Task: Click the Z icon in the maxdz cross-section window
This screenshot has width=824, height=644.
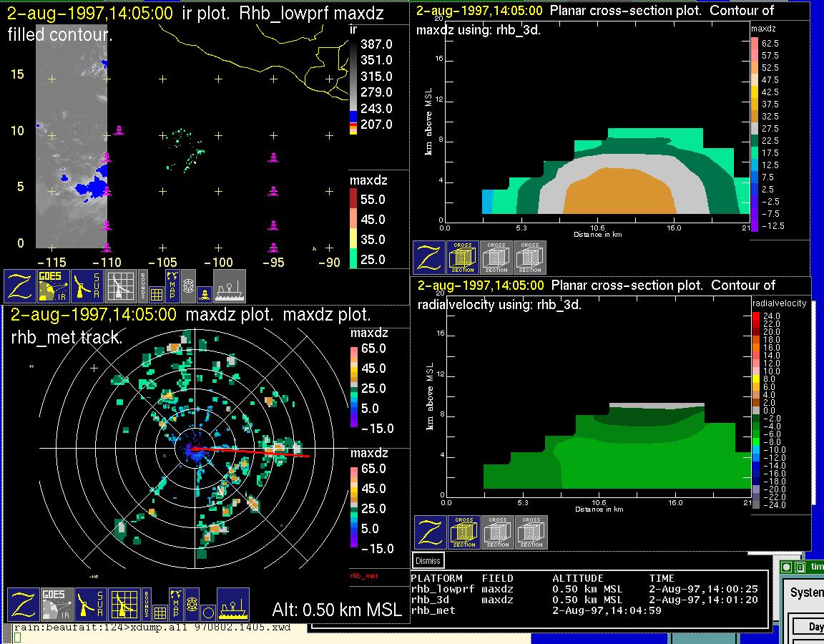Action: coord(429,258)
